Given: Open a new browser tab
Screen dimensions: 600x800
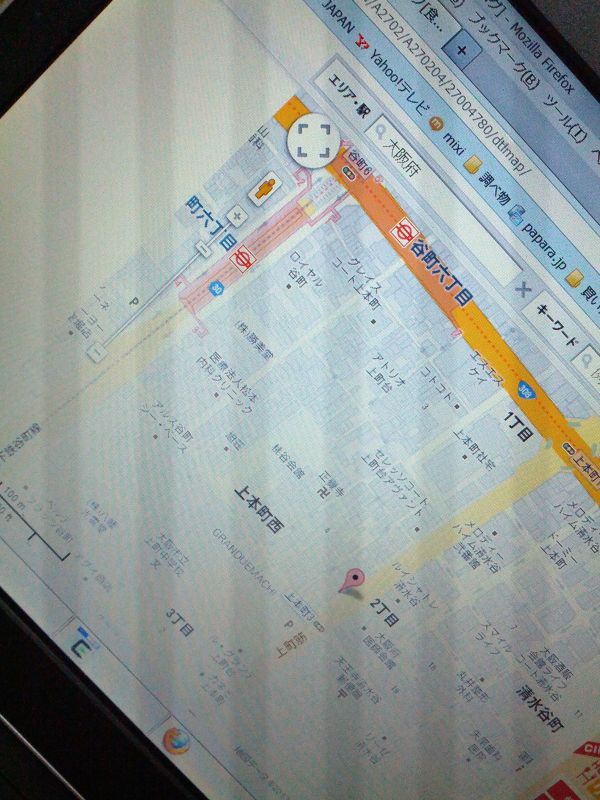Looking at the screenshot, I should [x=462, y=51].
